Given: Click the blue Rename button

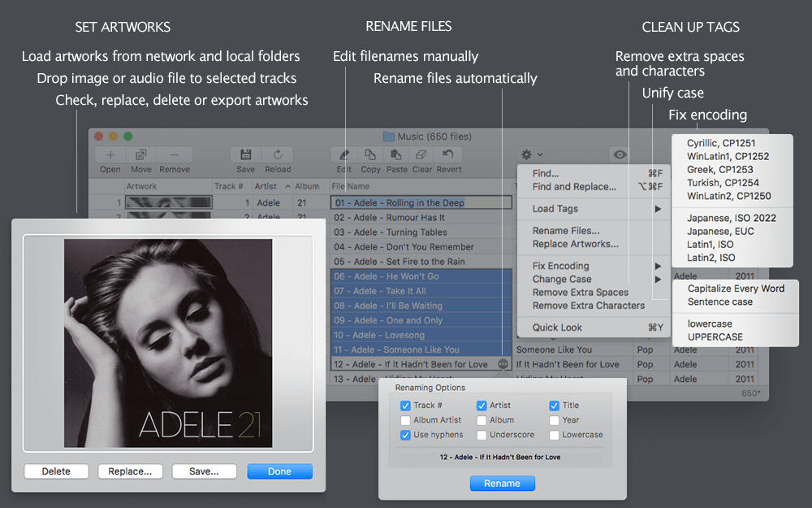Looking at the screenshot, I should click(502, 484).
